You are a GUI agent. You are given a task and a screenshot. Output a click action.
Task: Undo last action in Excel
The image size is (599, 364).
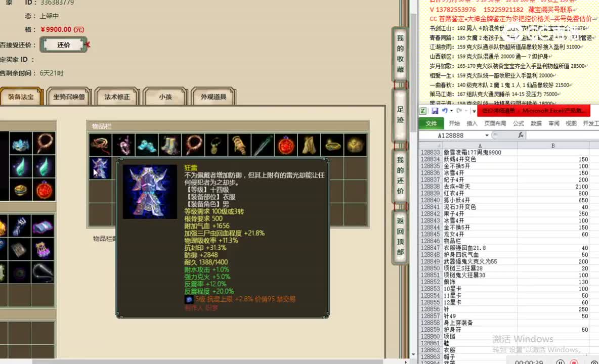click(445, 111)
